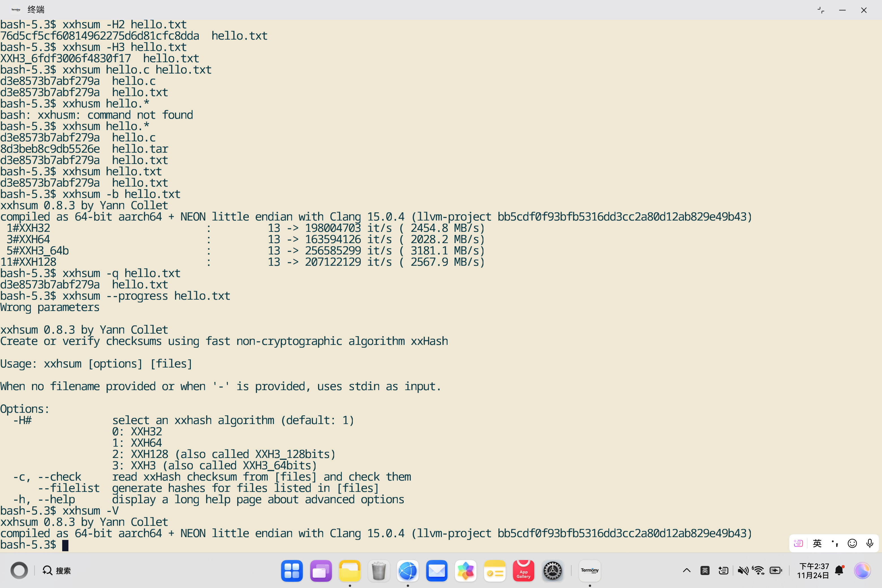Viewport: 882px width, 588px height.
Task: Launch the Files folder app
Action: [x=349, y=570]
